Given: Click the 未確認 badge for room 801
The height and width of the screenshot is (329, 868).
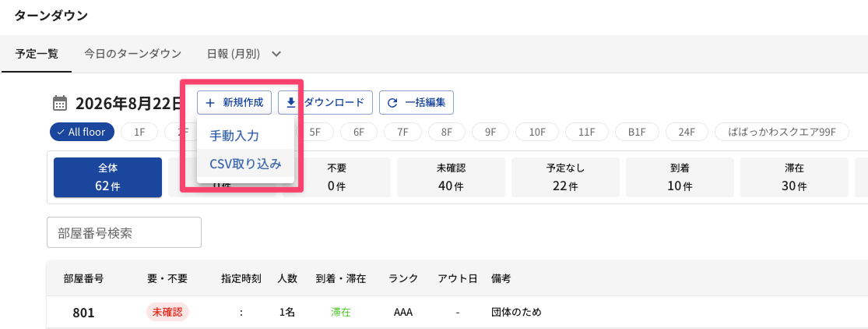Looking at the screenshot, I should click(167, 313).
